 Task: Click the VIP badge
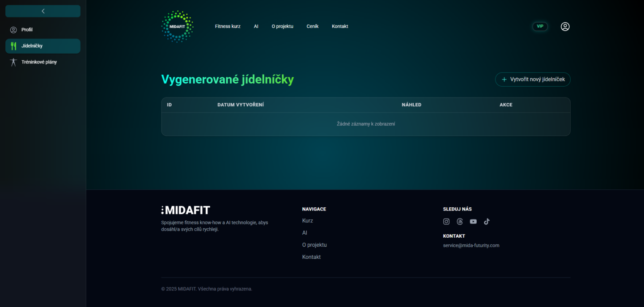[x=540, y=26]
